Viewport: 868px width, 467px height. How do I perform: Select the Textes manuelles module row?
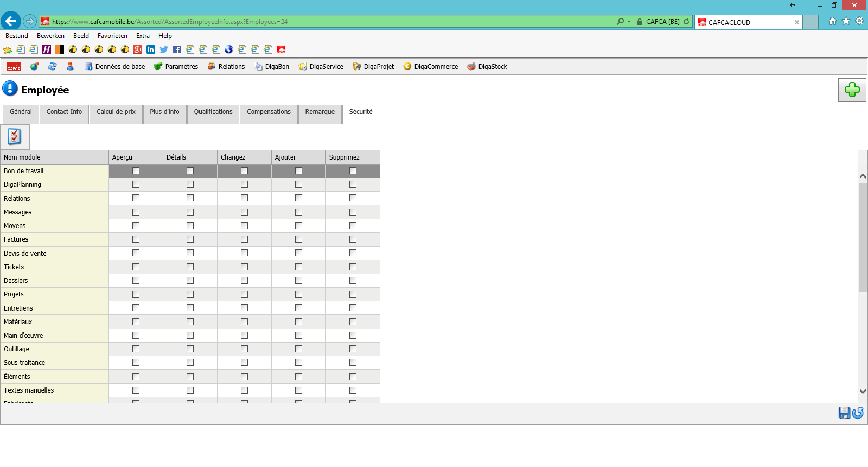[x=190, y=390]
